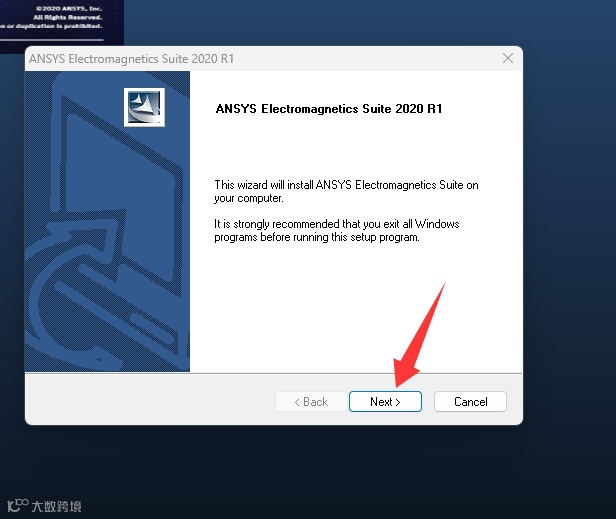Click the disabled Back button
616x519 pixels.
311,402
